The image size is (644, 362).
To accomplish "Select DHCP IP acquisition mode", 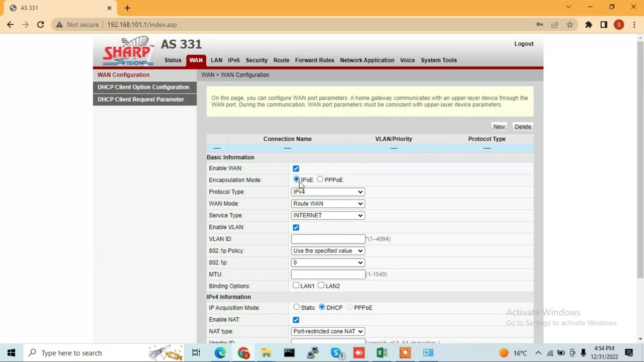I will (x=322, y=307).
